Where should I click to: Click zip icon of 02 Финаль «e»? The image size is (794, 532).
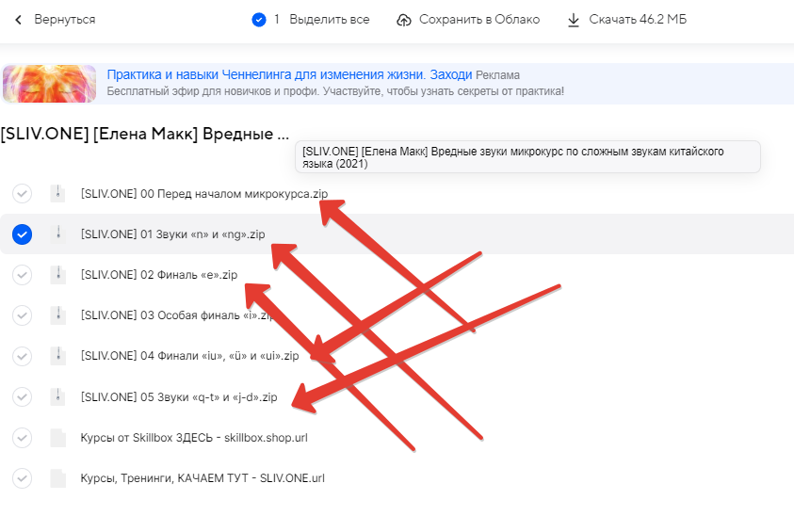[57, 274]
